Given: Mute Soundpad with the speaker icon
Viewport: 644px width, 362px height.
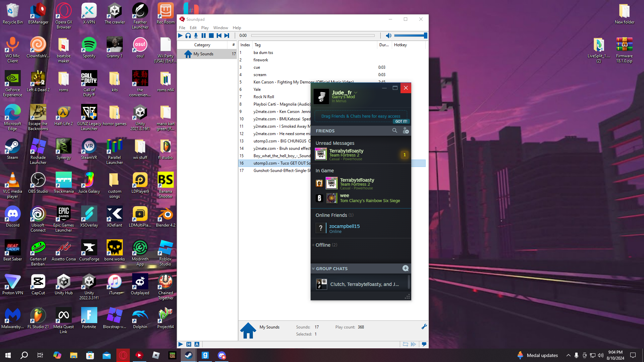Looking at the screenshot, I should [x=388, y=36].
